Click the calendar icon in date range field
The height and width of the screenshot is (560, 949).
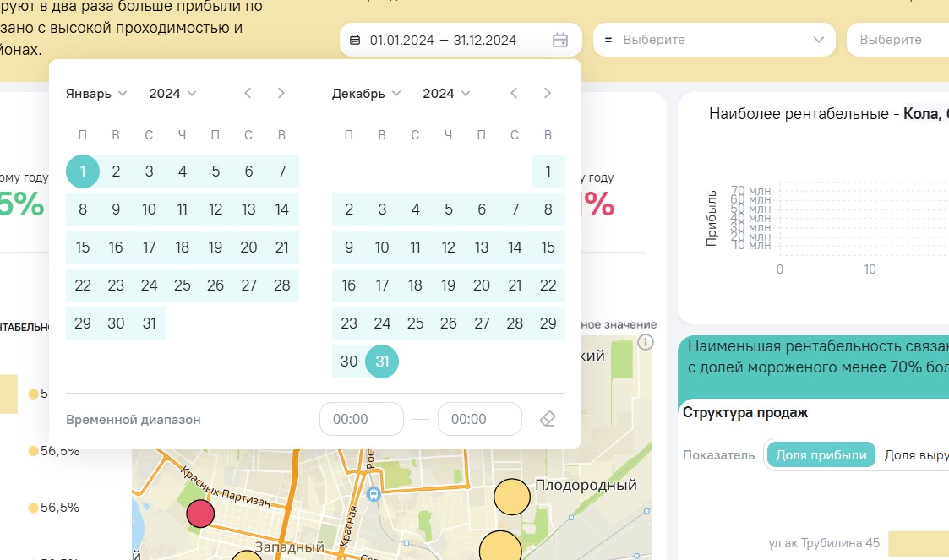(559, 40)
